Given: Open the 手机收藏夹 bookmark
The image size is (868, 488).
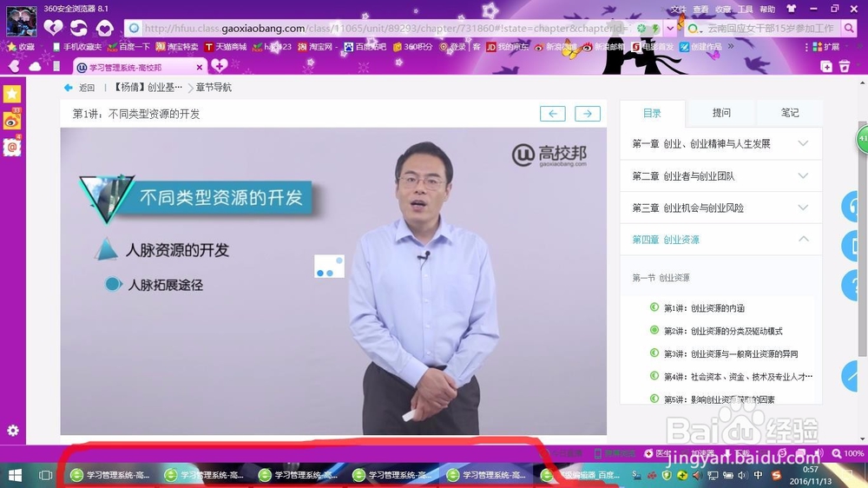Looking at the screenshot, I should (x=77, y=47).
